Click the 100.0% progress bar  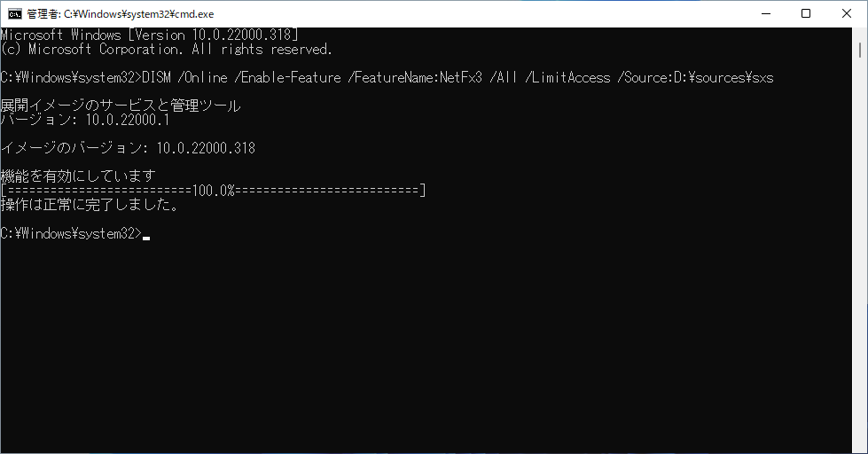click(x=213, y=191)
